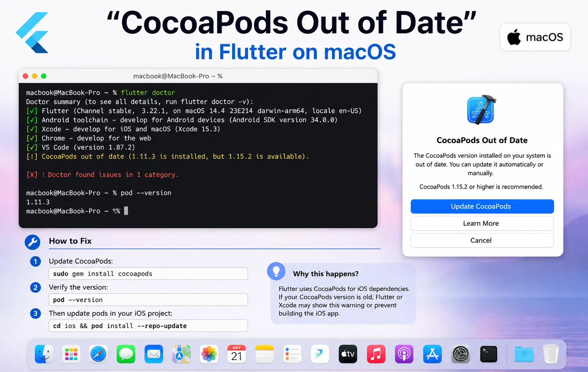Click the Flutter channel stable 3.22.1 line

point(194,111)
